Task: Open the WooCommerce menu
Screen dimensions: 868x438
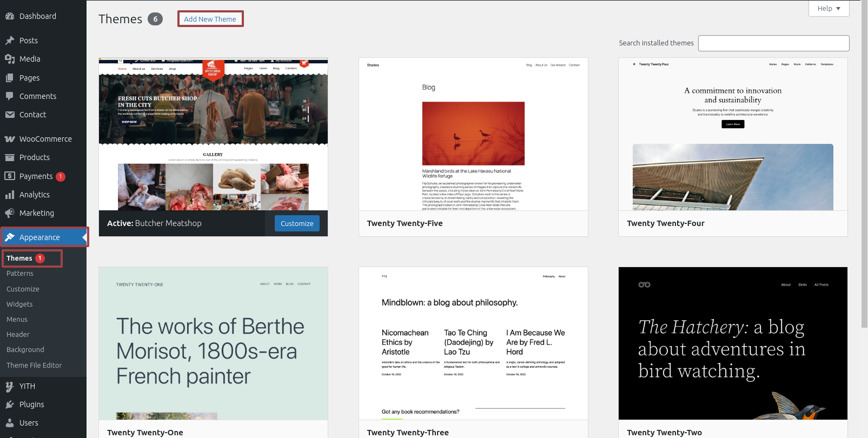Action: point(45,139)
